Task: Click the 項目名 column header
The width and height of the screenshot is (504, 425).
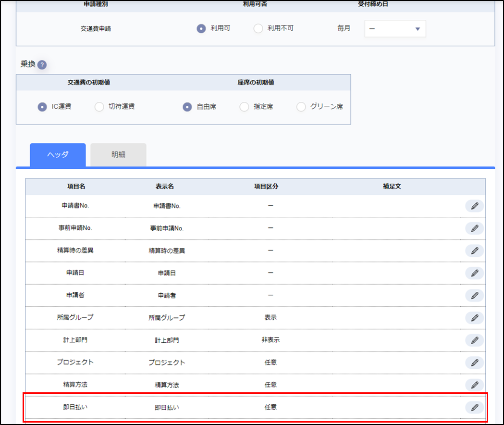Action: [x=76, y=186]
